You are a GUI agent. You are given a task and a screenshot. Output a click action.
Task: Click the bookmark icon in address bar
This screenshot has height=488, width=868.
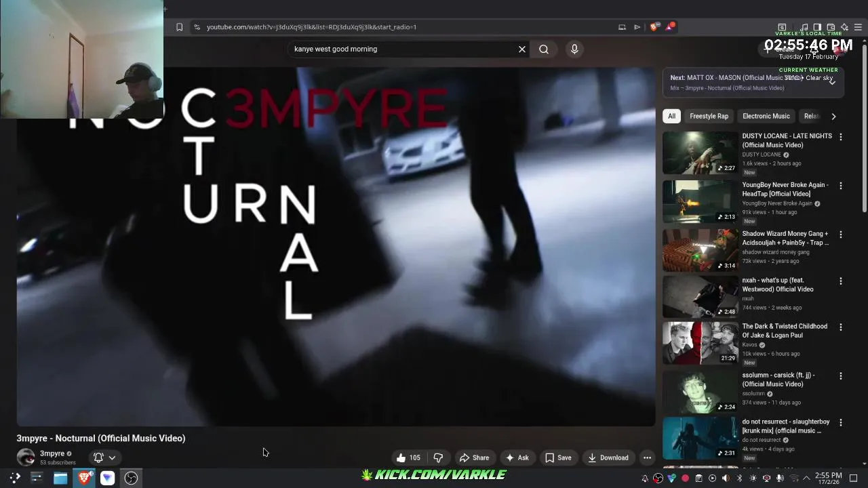[x=179, y=27]
